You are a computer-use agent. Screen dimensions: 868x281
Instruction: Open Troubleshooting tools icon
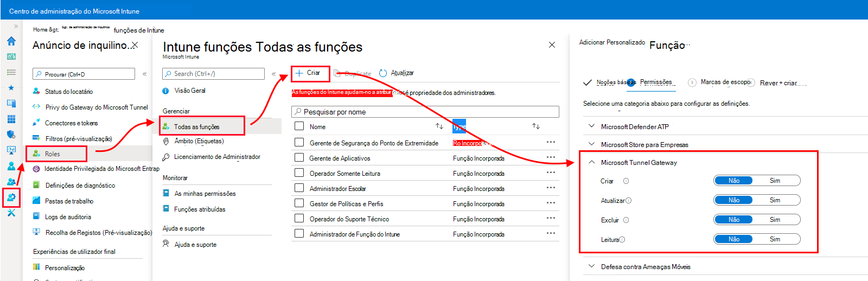tap(11, 213)
